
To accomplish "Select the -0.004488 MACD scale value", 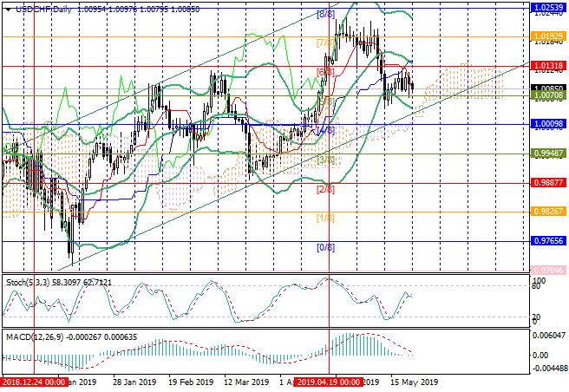I will pyautogui.click(x=549, y=369).
